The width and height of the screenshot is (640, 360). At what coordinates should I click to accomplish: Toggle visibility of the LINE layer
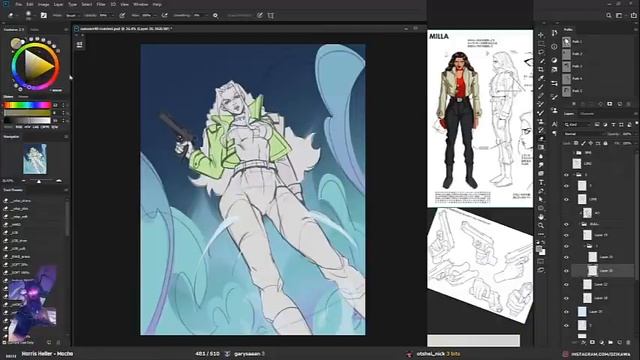(x=566, y=200)
